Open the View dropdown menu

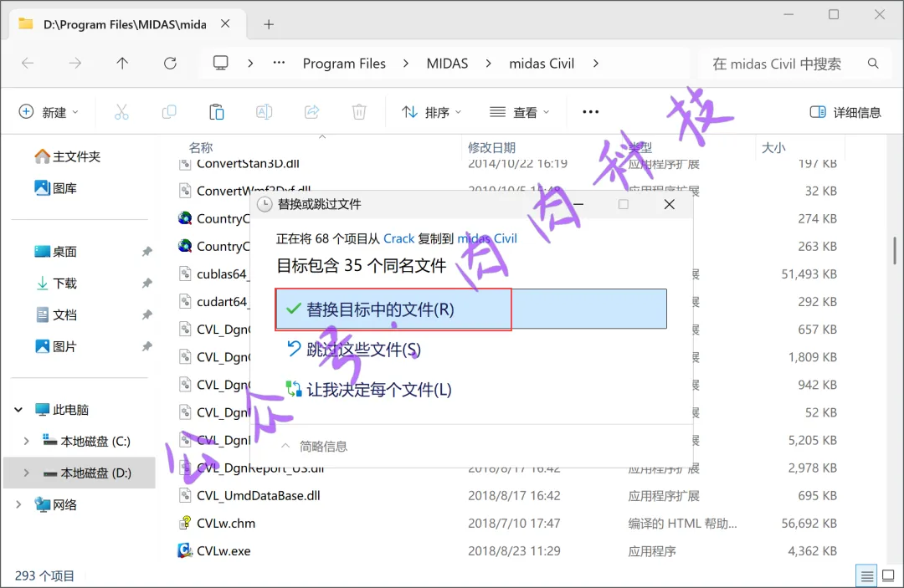tap(520, 112)
